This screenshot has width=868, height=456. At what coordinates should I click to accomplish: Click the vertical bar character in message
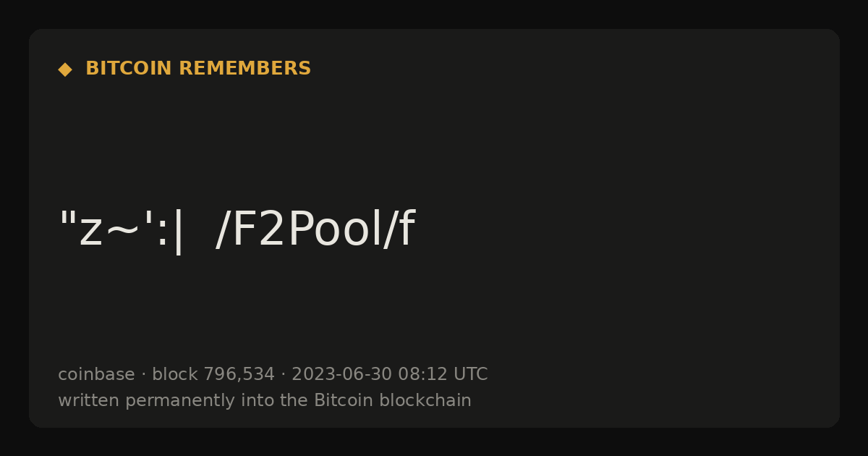click(179, 232)
